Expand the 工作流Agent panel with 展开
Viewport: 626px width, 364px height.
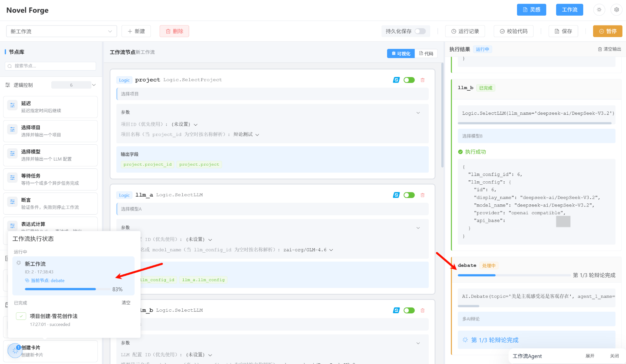pyautogui.click(x=590, y=356)
